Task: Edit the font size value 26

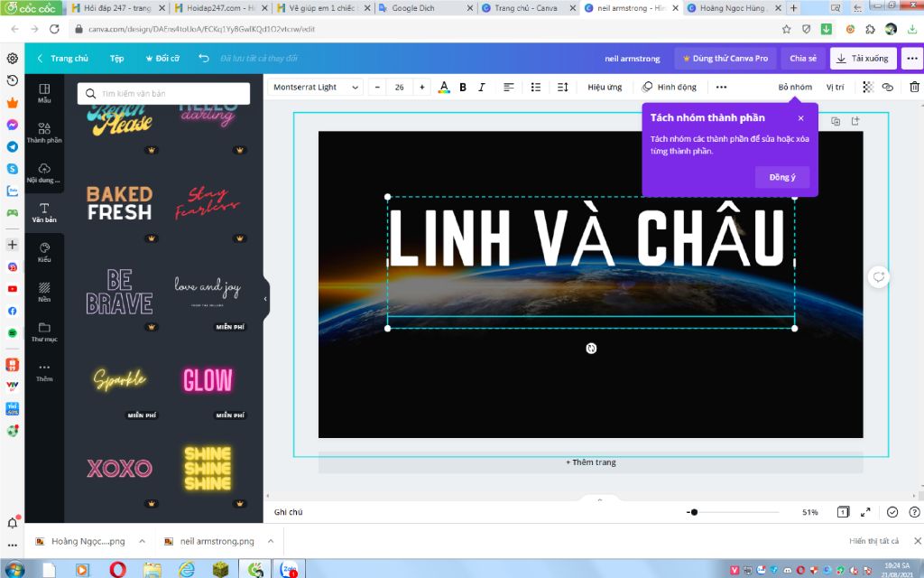Action: pos(400,88)
